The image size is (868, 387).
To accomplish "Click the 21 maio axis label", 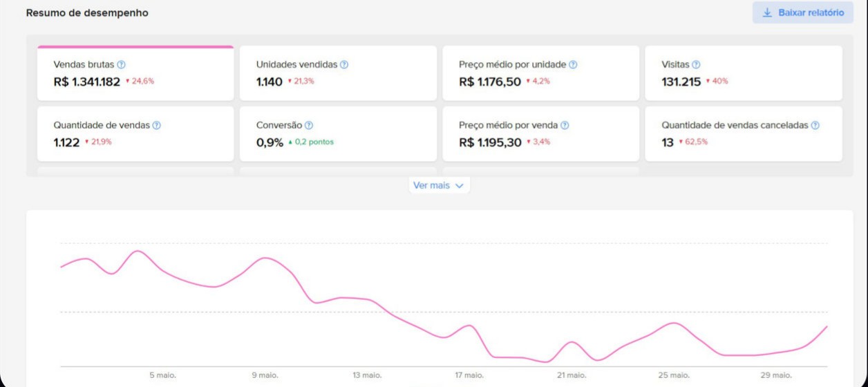I will [572, 375].
